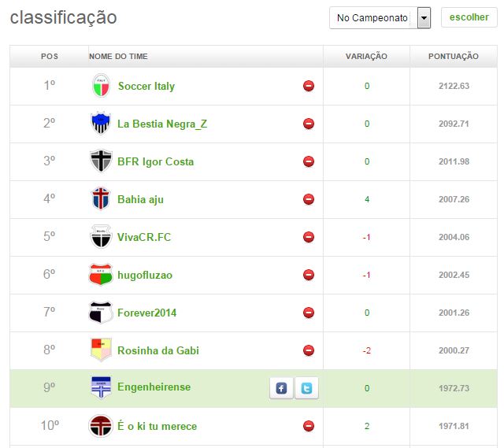Select the Engenheirense team name
The height and width of the screenshot is (448, 504).
[x=154, y=387]
